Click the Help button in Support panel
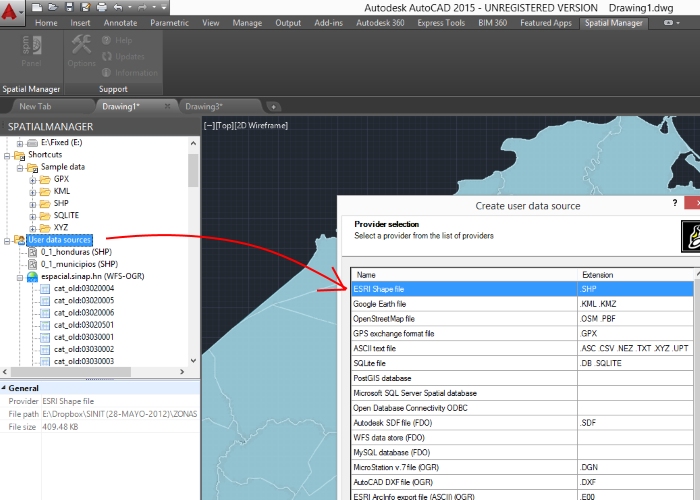Image resolution: width=700 pixels, height=500 pixels. tap(117, 41)
